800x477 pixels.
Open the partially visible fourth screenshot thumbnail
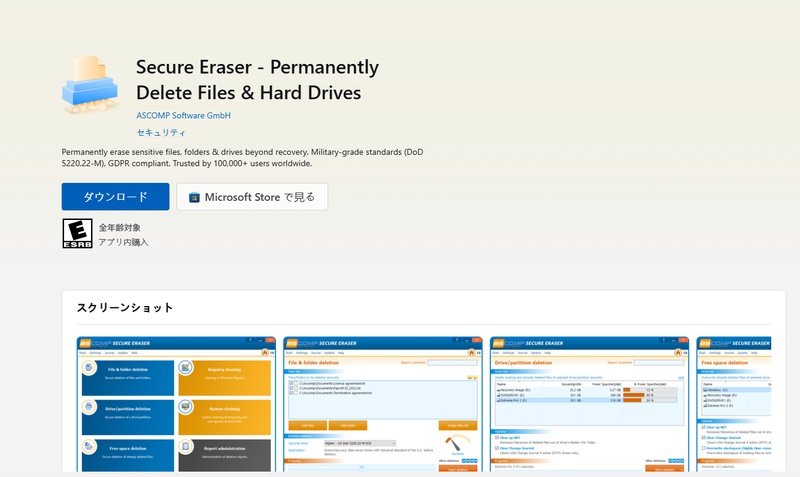733,405
